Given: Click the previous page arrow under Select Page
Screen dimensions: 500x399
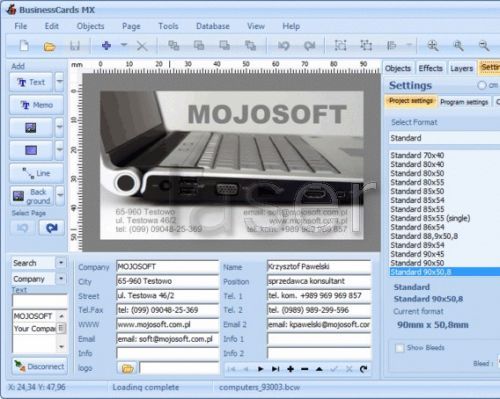Looking at the screenshot, I should 22,228.
